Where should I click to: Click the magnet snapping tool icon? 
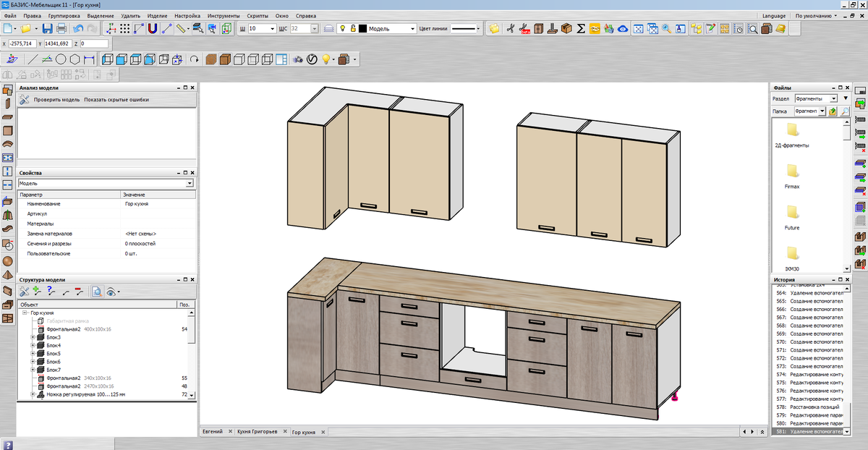click(153, 29)
